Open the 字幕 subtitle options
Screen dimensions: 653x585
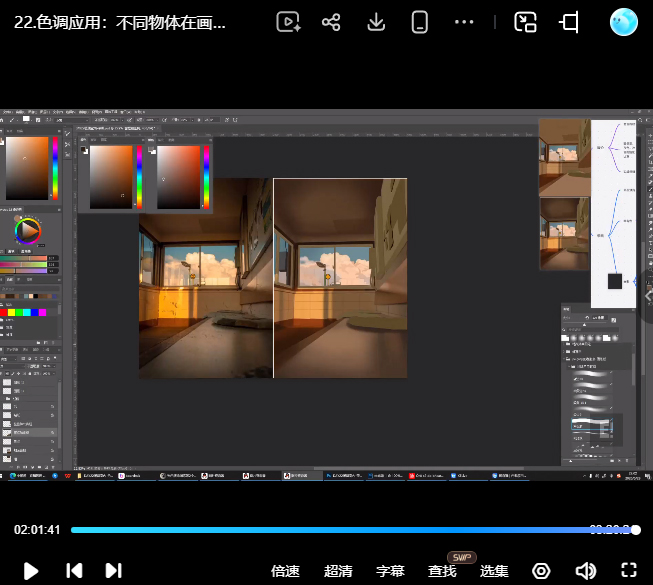click(x=390, y=571)
